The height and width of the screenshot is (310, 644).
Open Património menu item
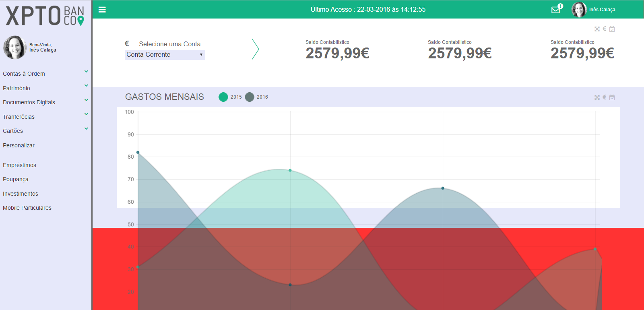[17, 88]
